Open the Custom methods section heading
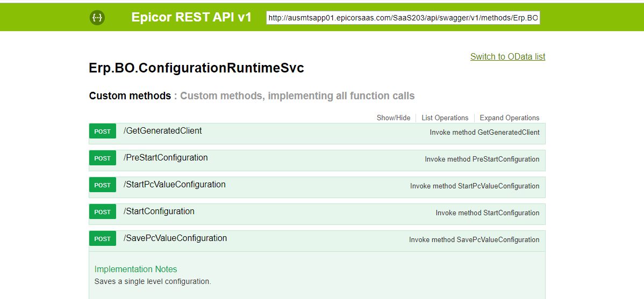The width and height of the screenshot is (644, 299). (130, 96)
